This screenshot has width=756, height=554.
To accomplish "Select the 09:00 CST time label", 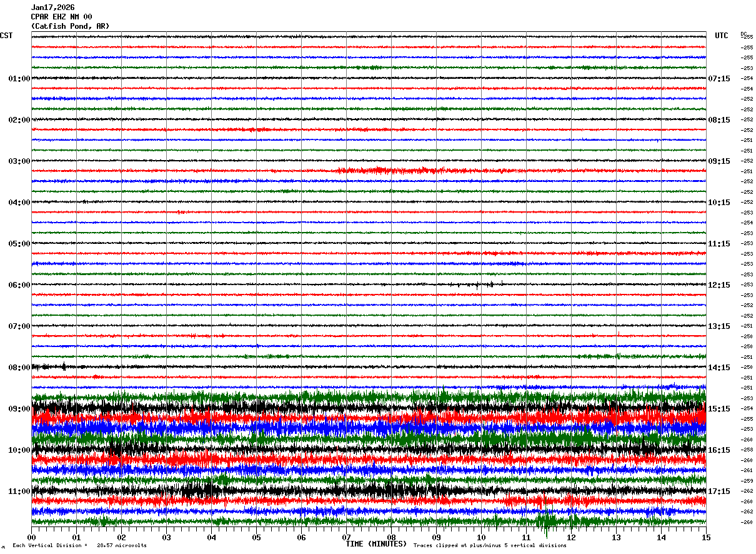I will (19, 409).
